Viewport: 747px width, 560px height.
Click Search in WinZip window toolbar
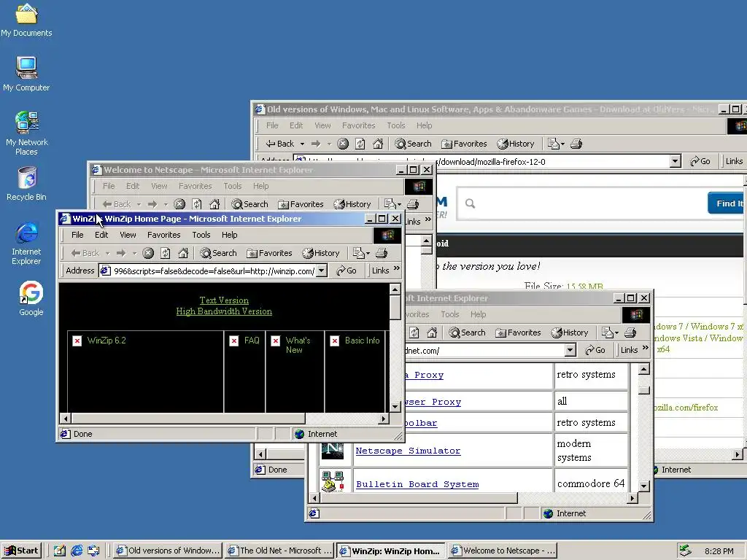pos(218,253)
